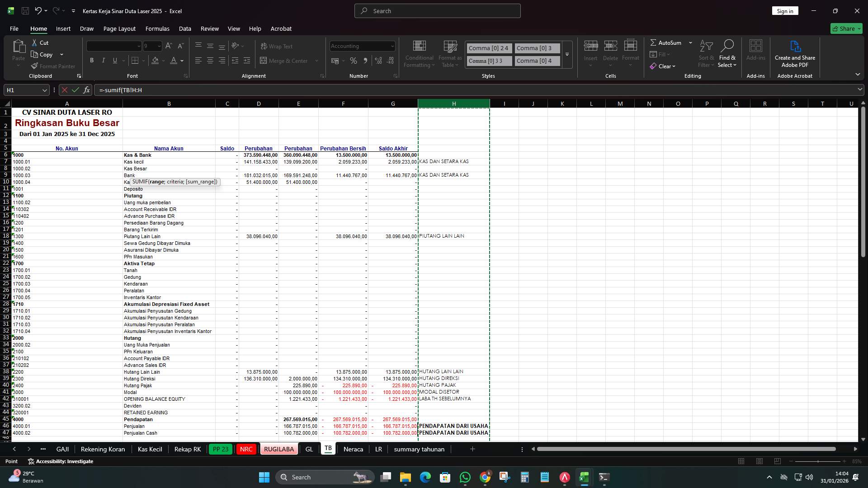
Task: Click the zoom slider at bottom right
Action: (x=818, y=461)
